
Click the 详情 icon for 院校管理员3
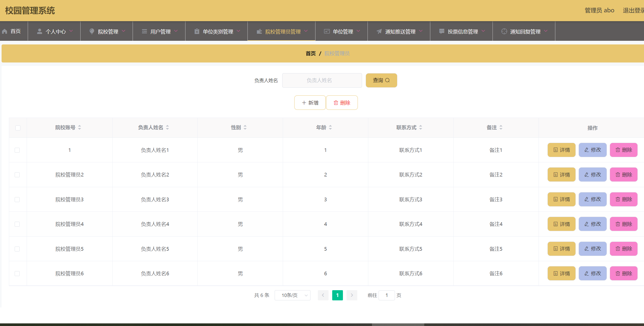556,199
